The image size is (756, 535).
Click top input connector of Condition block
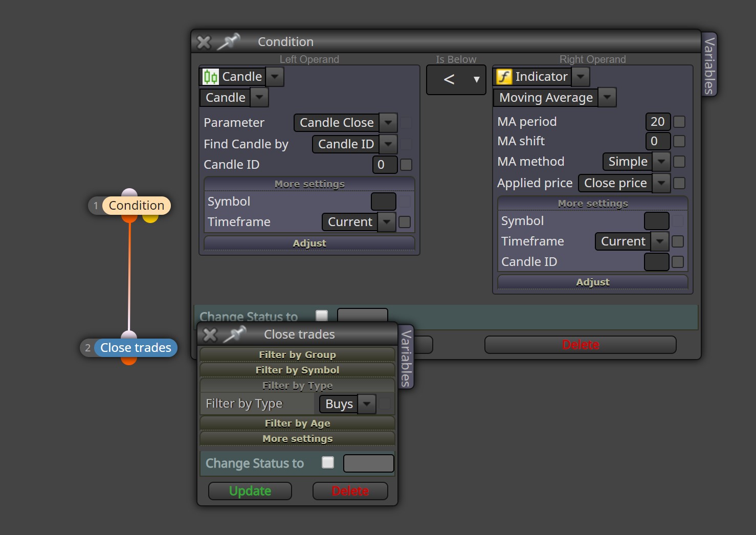(x=129, y=193)
